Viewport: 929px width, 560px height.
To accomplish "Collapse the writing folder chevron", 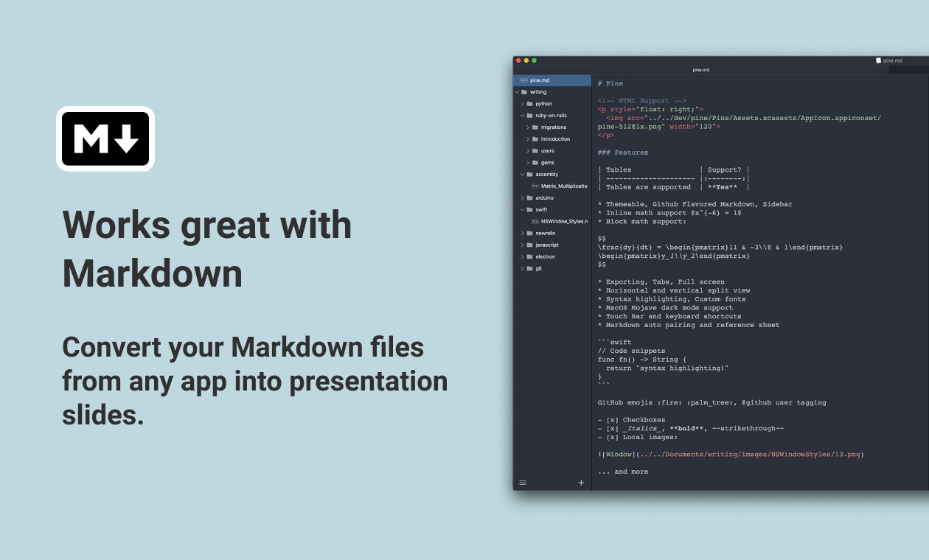I will click(517, 92).
